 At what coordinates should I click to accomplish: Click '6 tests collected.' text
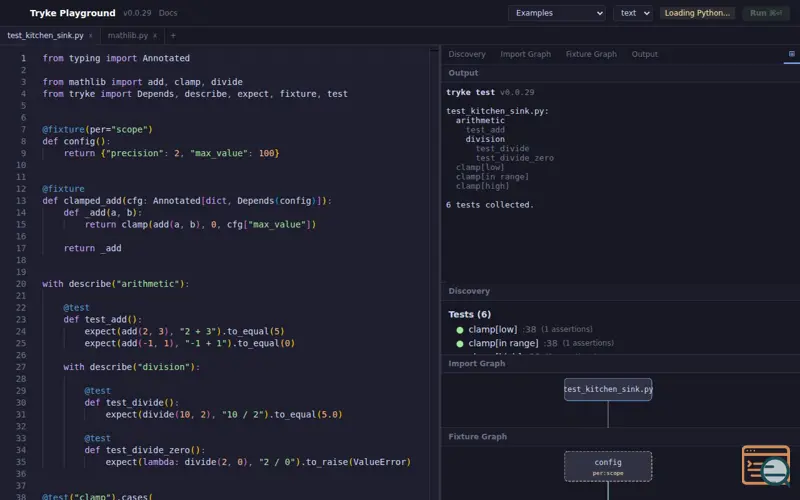(x=490, y=205)
